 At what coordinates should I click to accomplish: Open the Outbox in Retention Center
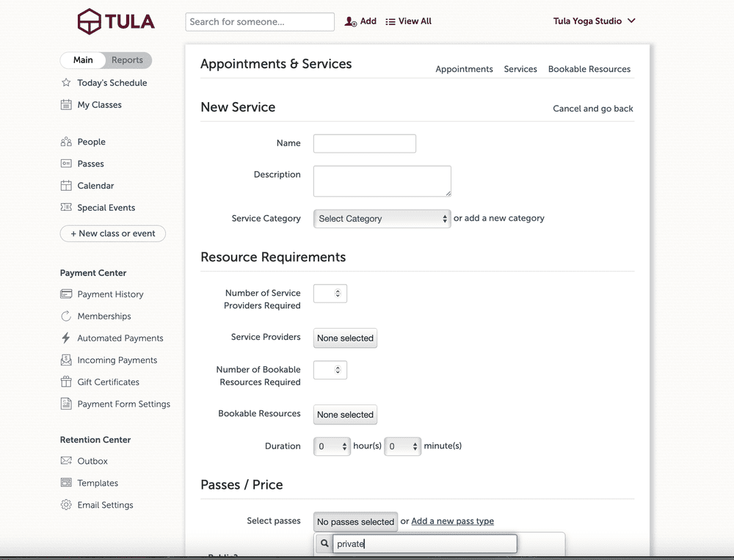tap(93, 461)
